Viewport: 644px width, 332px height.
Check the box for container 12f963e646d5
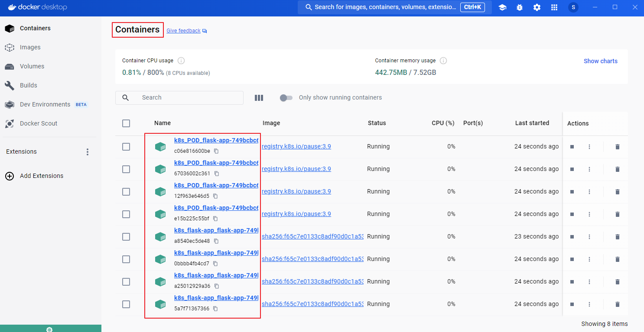[x=126, y=192]
